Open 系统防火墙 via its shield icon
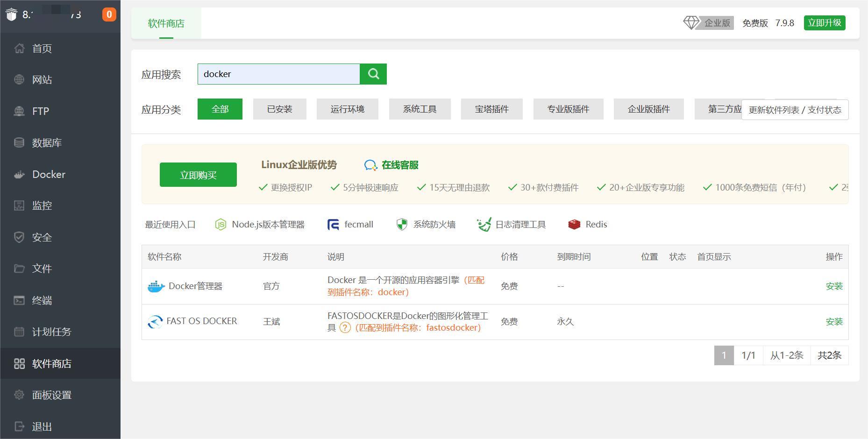868x439 pixels. (425, 224)
